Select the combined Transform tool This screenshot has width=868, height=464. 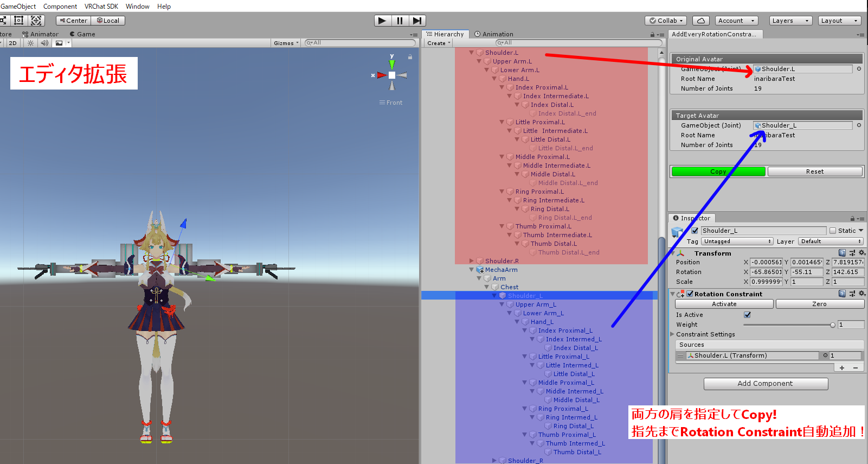(36, 21)
